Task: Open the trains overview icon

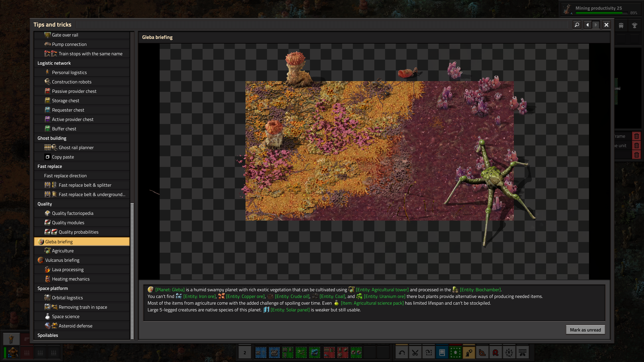Action: click(x=621, y=25)
